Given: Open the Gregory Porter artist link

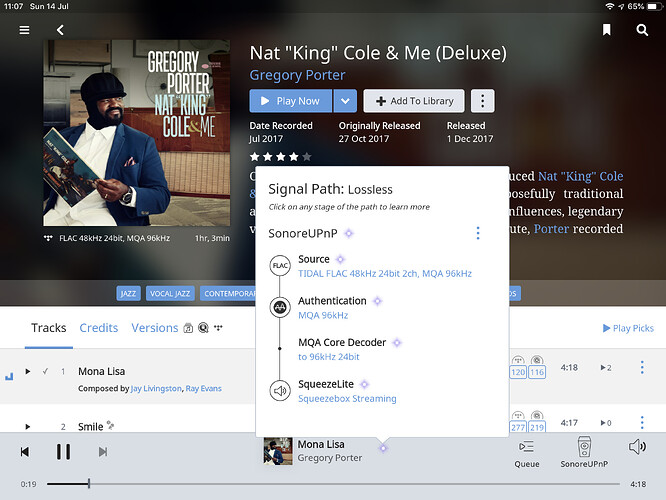Looking at the screenshot, I should tap(297, 75).
